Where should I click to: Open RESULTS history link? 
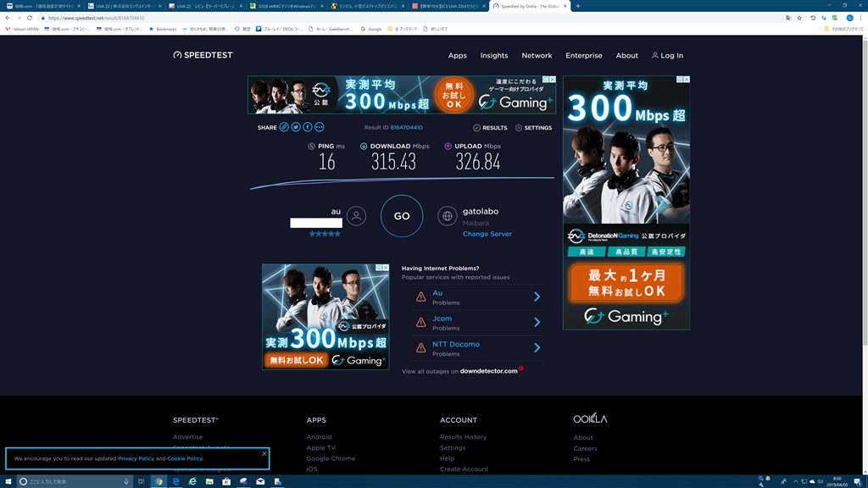490,128
